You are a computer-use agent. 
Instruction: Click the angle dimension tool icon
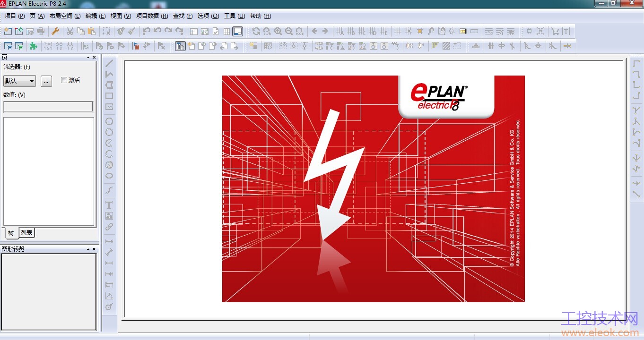[x=109, y=296]
